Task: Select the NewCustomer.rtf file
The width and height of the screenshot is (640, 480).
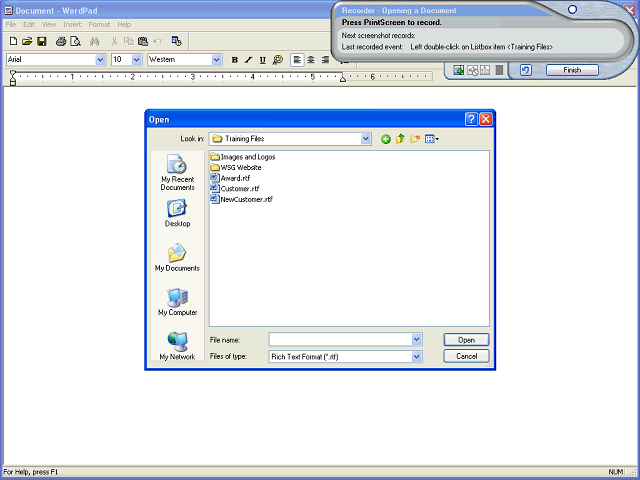Action: (x=242, y=199)
